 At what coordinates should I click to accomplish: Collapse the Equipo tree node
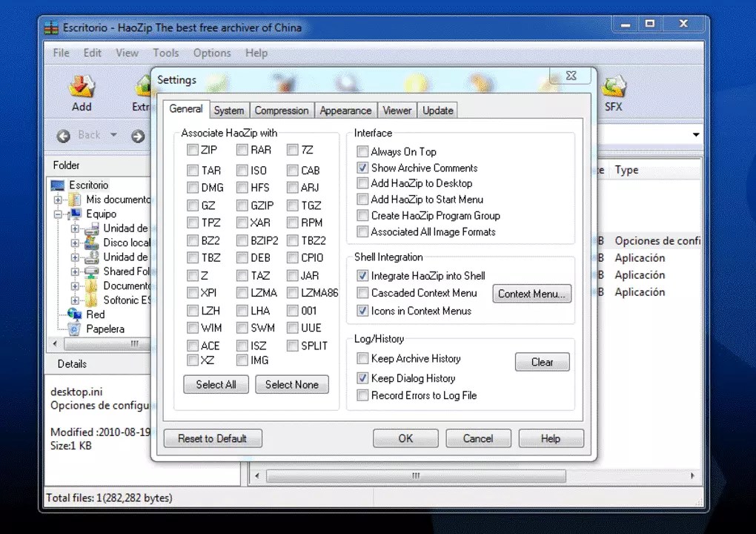tap(59, 214)
